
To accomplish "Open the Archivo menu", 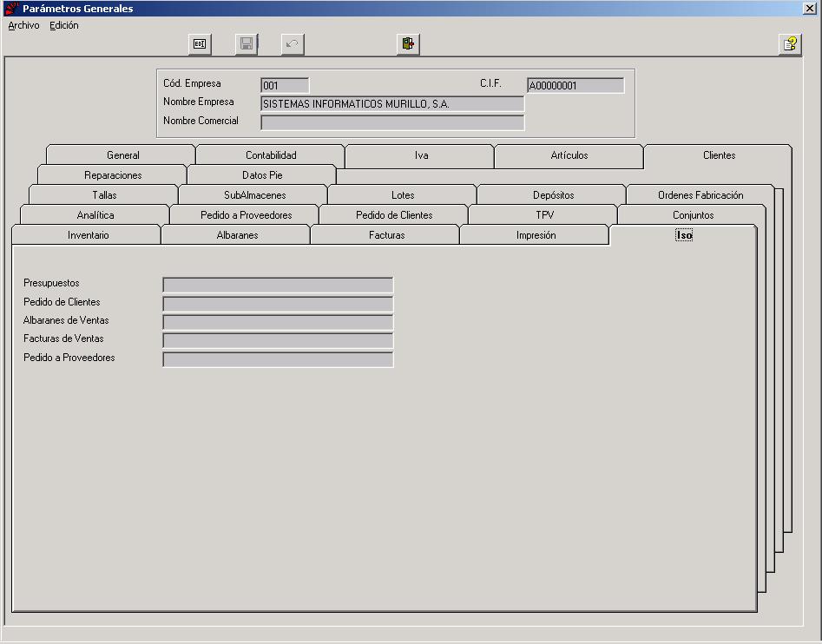I will pos(23,25).
